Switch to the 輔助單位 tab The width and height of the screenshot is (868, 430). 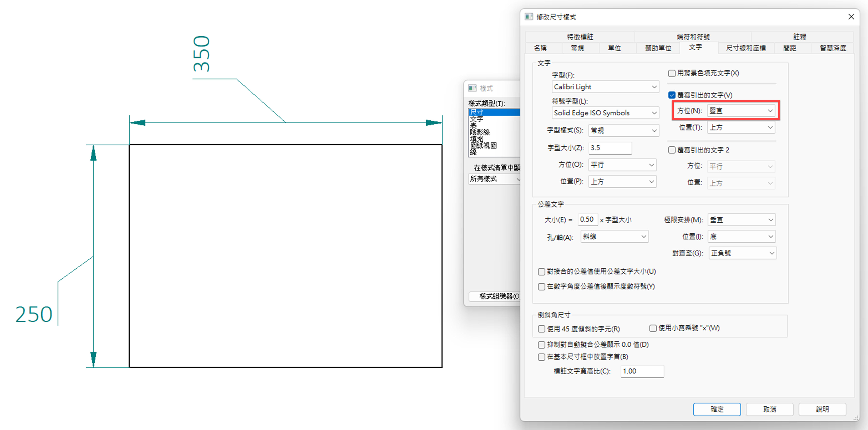658,48
